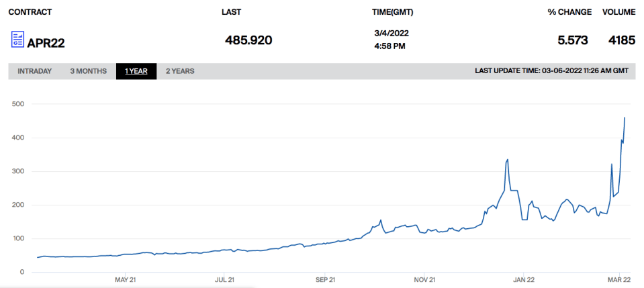Viewport: 644px width, 288px height.
Task: Select the 1 YEAR chart tab
Action: coord(136,71)
